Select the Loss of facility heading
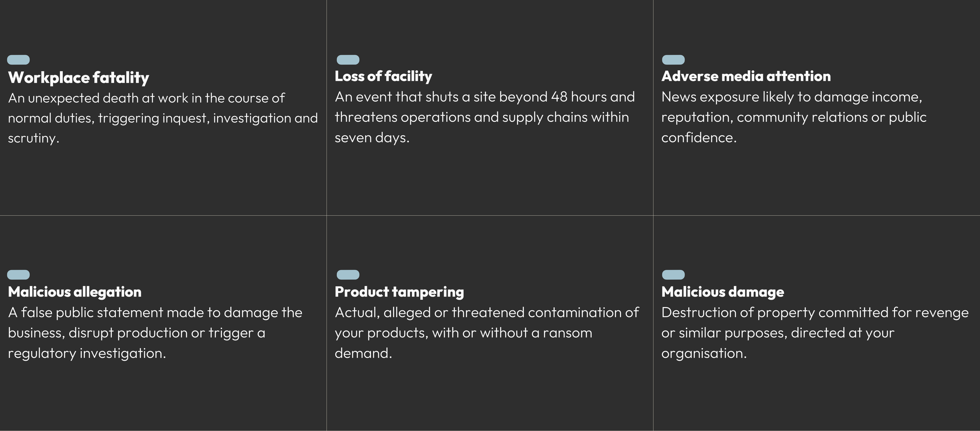This screenshot has width=980, height=431. click(x=383, y=76)
